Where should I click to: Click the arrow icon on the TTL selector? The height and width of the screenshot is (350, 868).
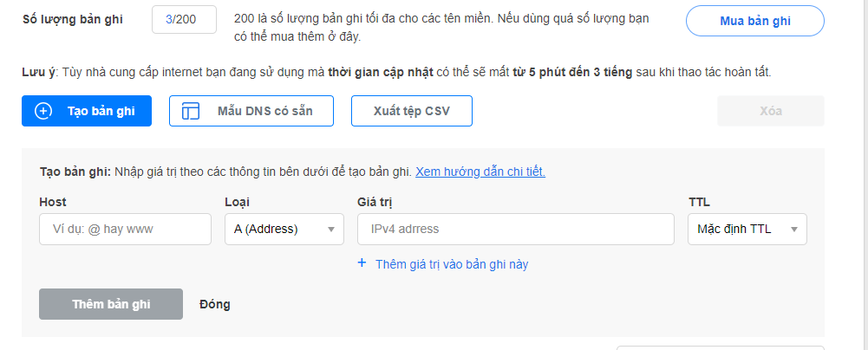pyautogui.click(x=794, y=230)
